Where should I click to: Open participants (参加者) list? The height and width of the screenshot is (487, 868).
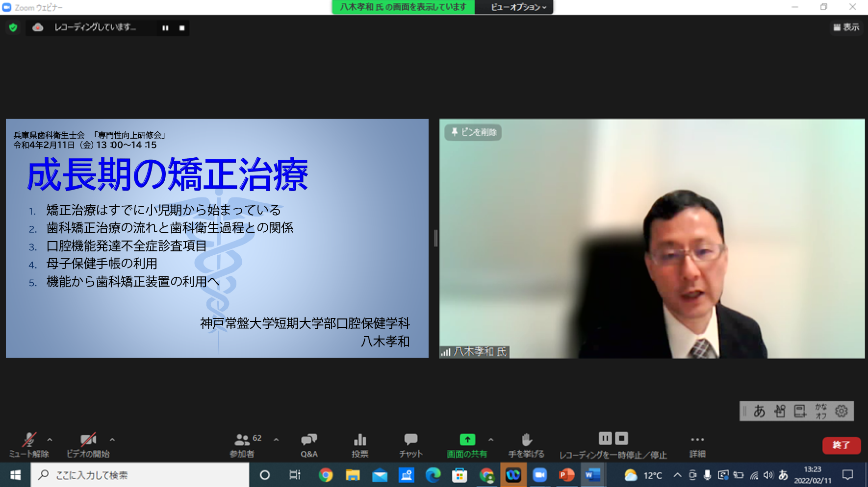(242, 445)
